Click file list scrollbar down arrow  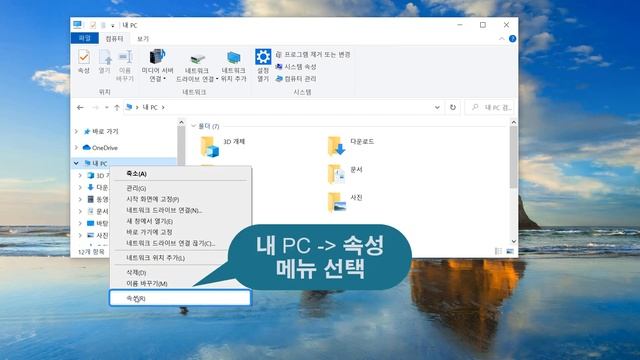(513, 242)
